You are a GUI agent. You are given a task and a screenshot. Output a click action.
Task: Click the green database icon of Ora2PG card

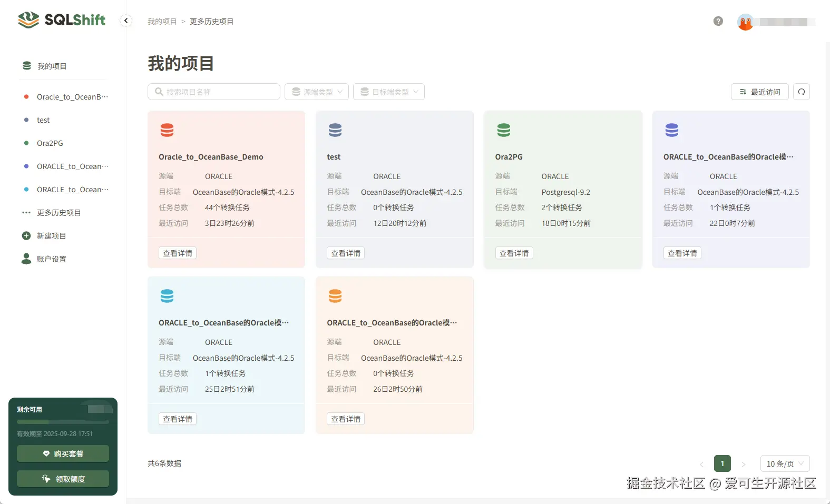click(504, 130)
